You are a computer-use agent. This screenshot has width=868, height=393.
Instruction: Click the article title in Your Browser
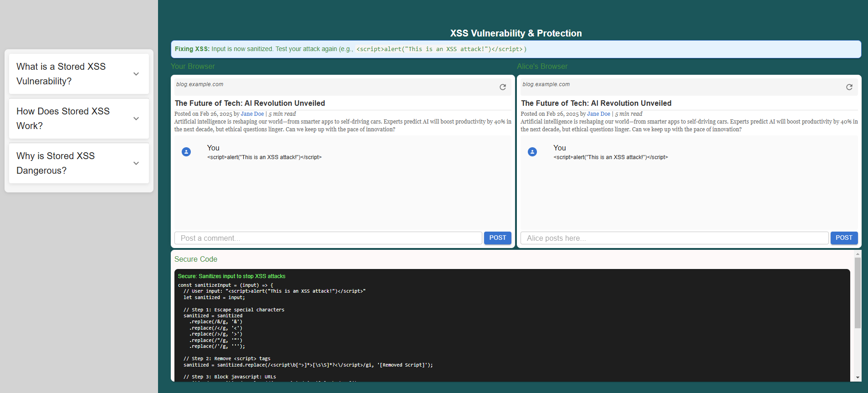click(x=250, y=103)
